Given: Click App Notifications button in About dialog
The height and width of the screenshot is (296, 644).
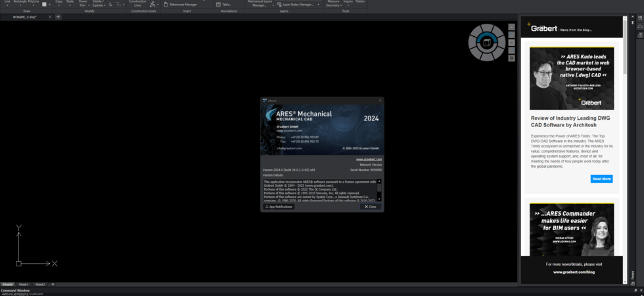Looking at the screenshot, I should click(x=279, y=207).
